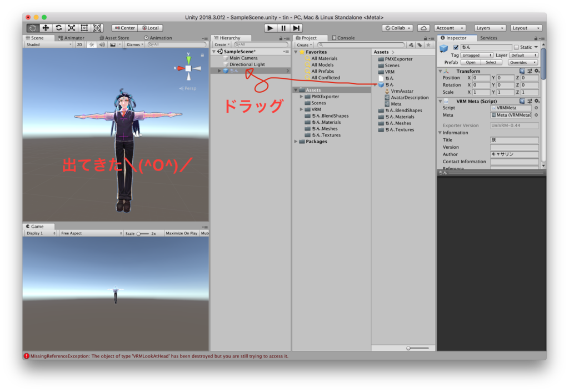The height and width of the screenshot is (392, 569).
Task: Expand the Packages folder in Project
Action: coord(296,142)
